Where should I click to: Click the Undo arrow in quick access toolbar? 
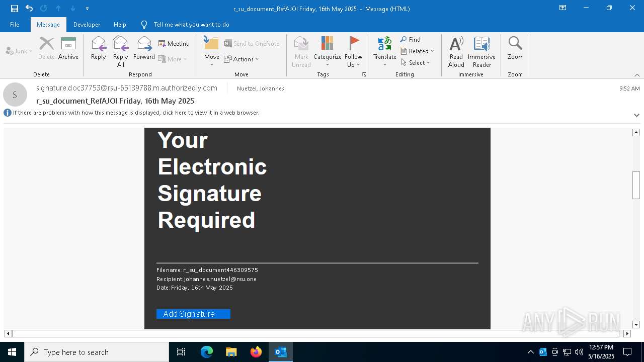[x=29, y=9]
